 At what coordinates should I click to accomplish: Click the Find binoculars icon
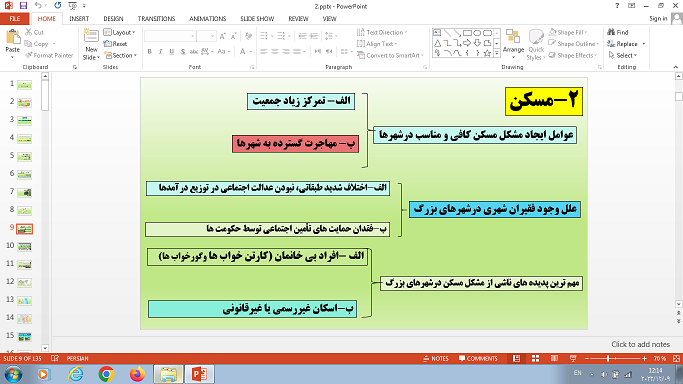(611, 32)
